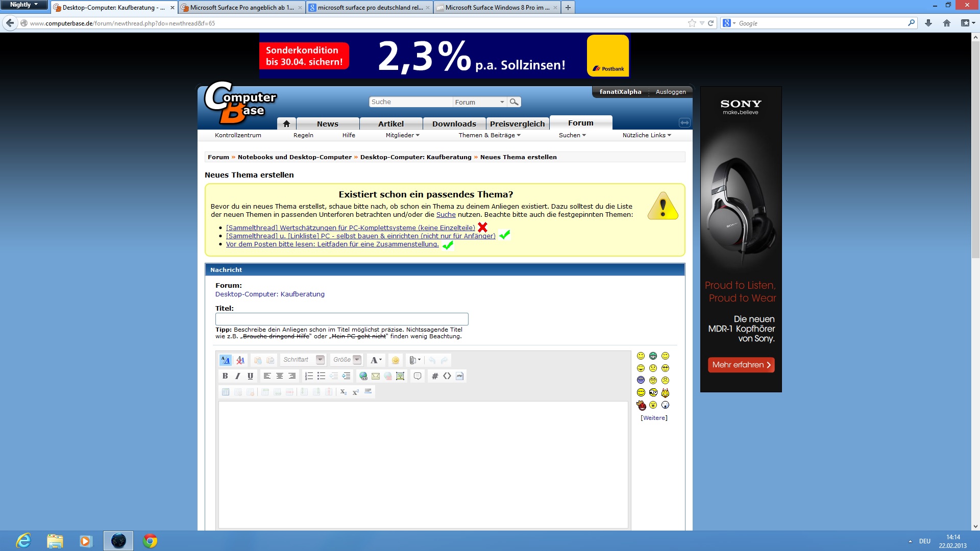Insert an ordered numbered list
This screenshot has width=980, height=551.
click(309, 376)
